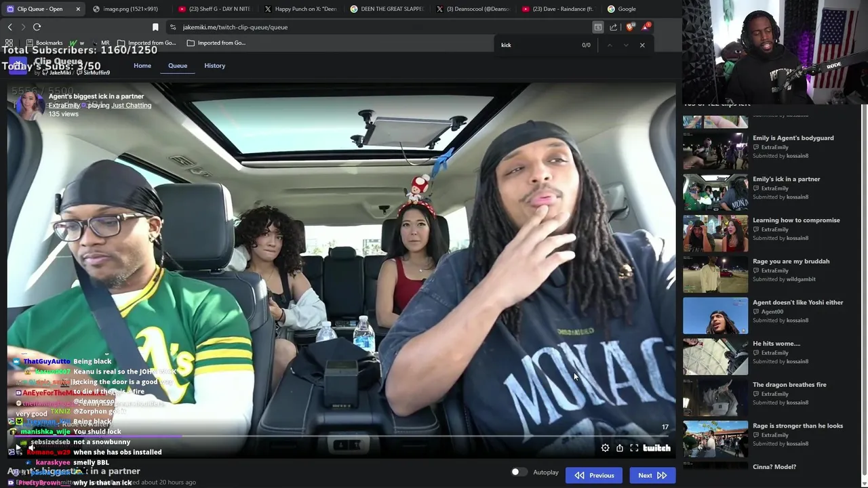This screenshot has width=868, height=488.
Task: Click submitter 'wildgambit' in queue list
Action: click(x=801, y=279)
